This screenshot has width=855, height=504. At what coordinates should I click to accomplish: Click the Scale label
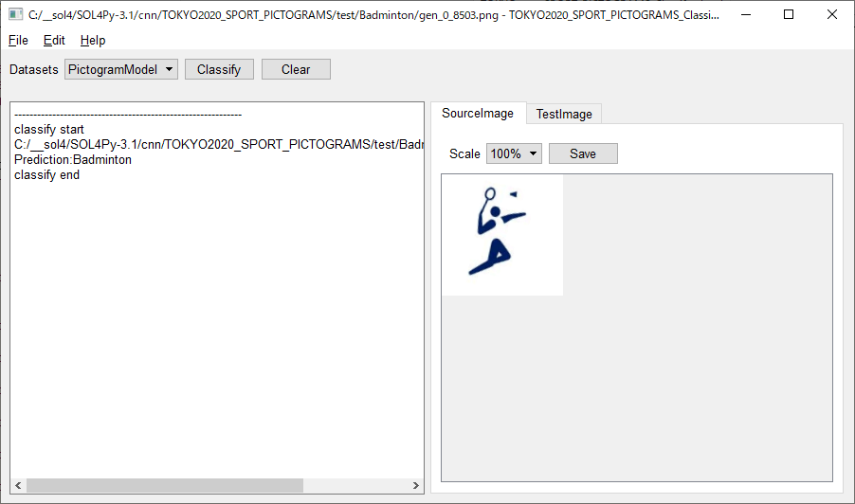point(464,153)
